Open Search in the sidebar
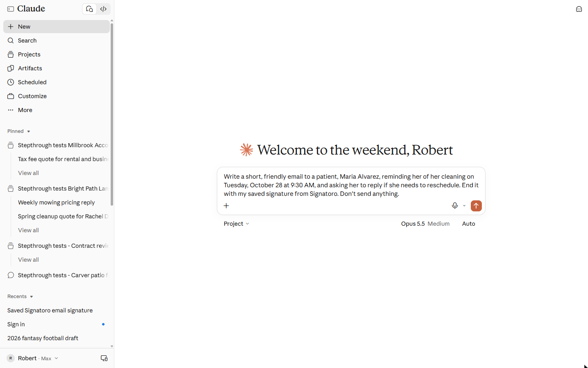Viewport: 588px width, 368px height. (56, 40)
